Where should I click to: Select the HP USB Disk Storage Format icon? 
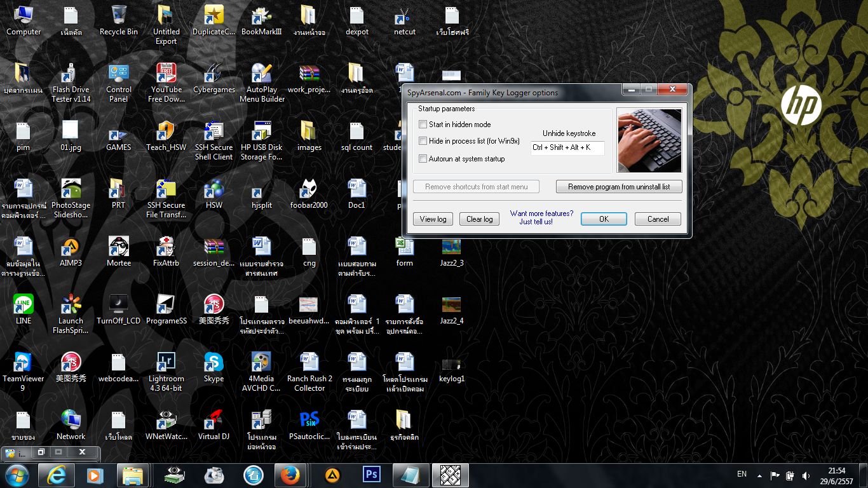(x=261, y=141)
